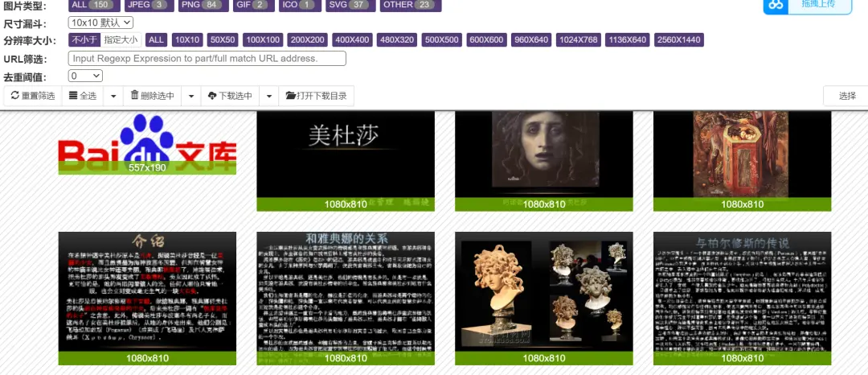This screenshot has height=375, width=868.
Task: Choose ALL resolution sizes
Action: pyautogui.click(x=156, y=40)
